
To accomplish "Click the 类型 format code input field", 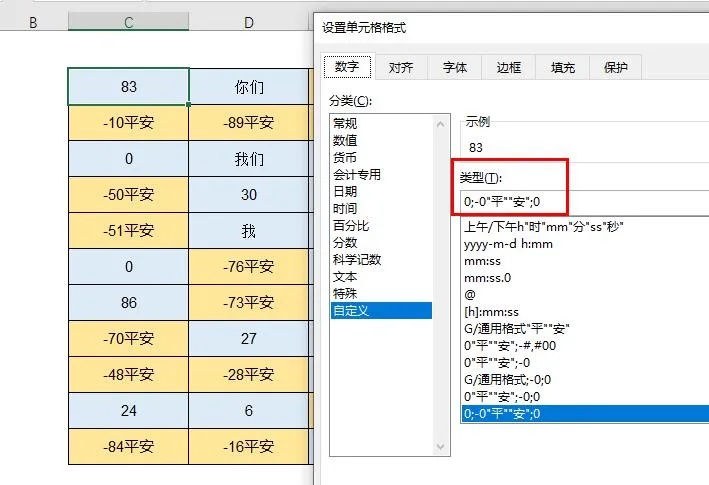I will [585, 202].
